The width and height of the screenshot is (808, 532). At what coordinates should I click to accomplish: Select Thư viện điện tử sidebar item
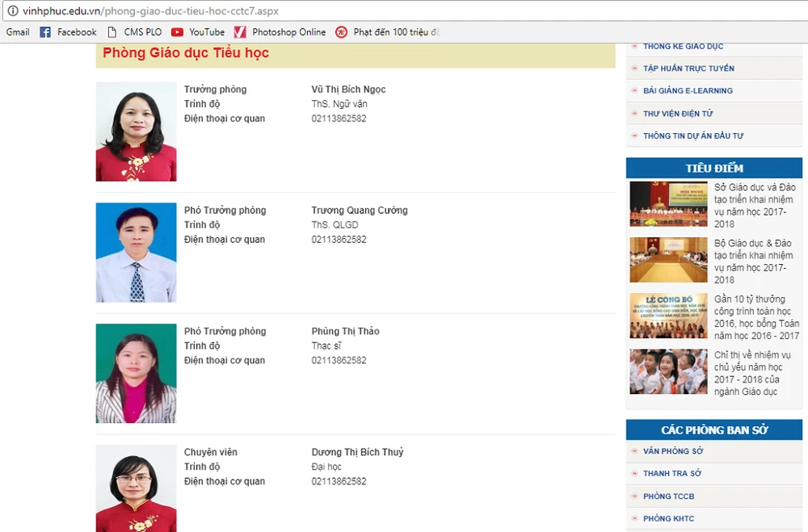click(678, 114)
